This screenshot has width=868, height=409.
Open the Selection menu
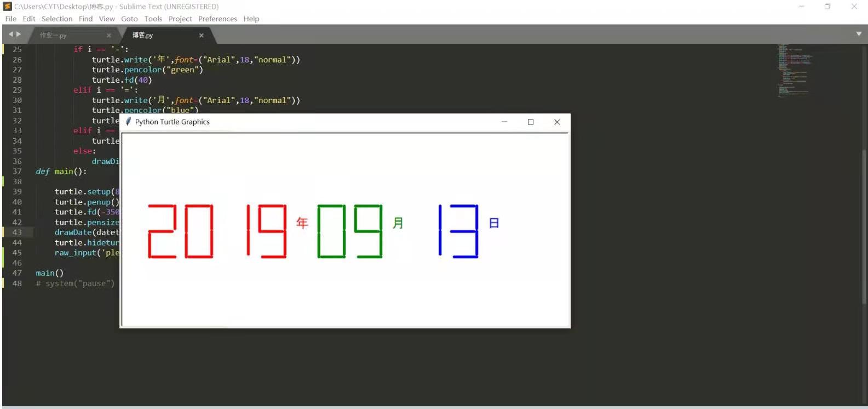coord(57,19)
